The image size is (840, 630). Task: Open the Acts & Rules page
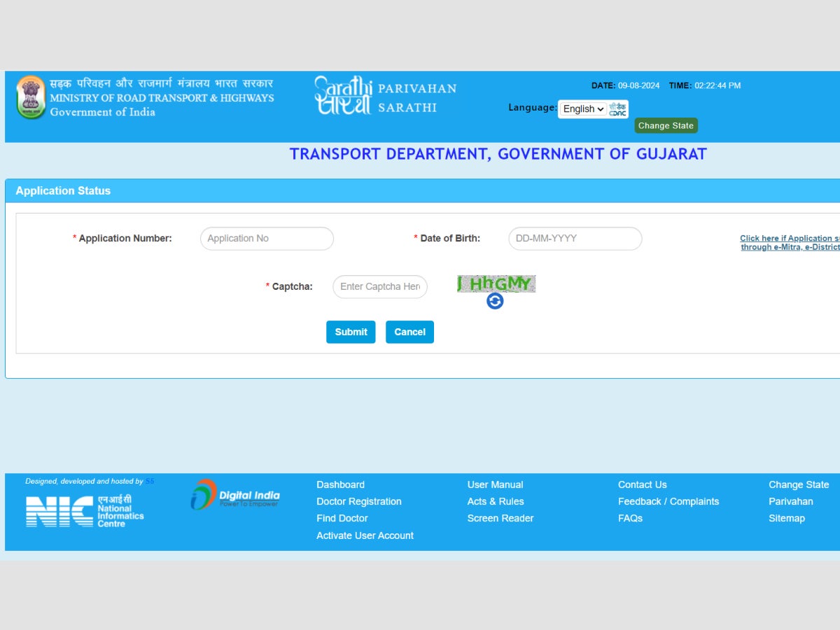496,501
